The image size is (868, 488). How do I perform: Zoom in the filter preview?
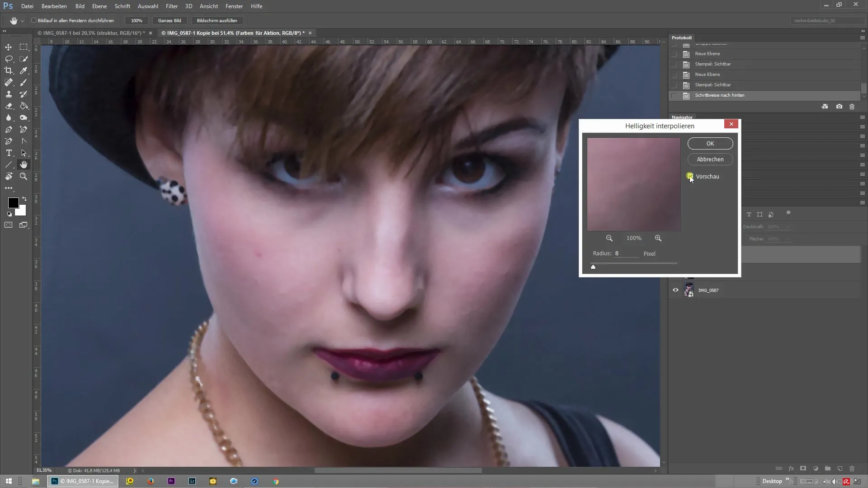[658, 238]
